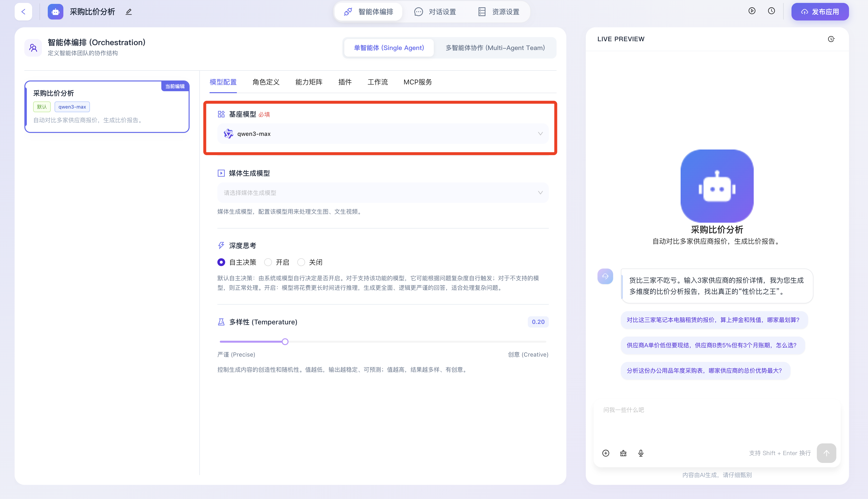The image size is (868, 499).
Task: Select the 开启 deep thinking radio
Action: (x=268, y=262)
